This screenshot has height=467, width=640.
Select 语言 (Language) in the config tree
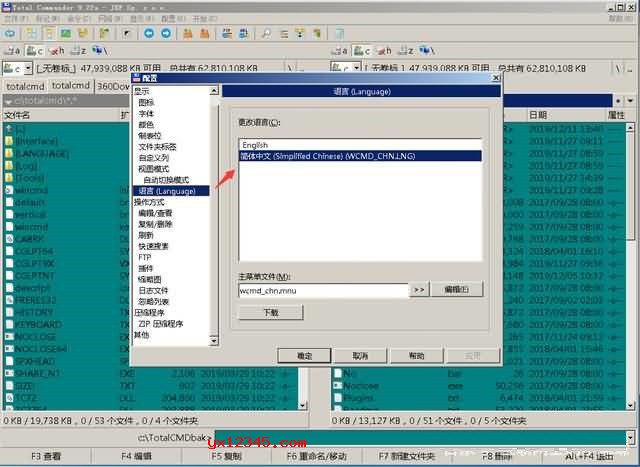tap(171, 191)
